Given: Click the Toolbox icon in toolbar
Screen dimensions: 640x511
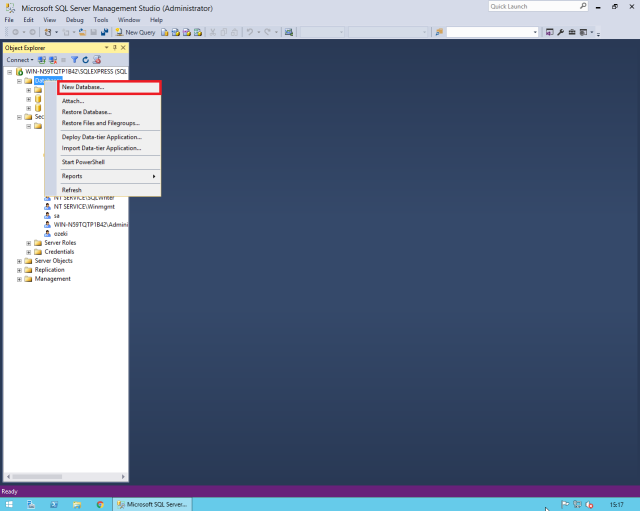Looking at the screenshot, I should [572, 32].
